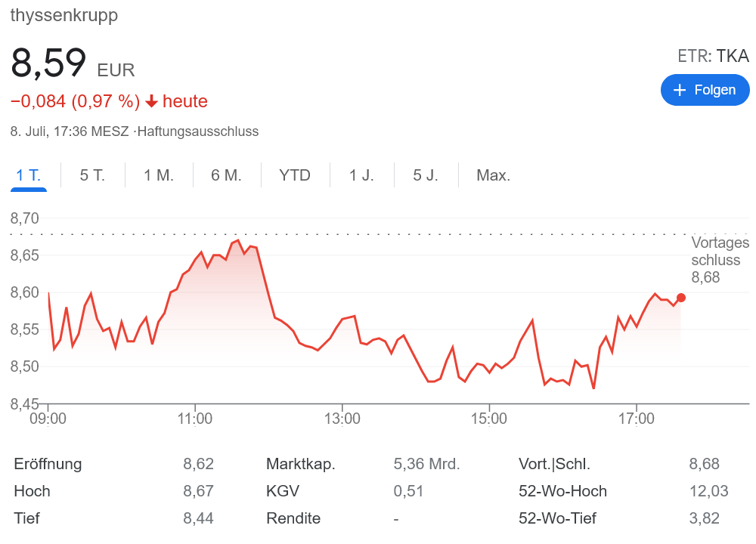Image resolution: width=756 pixels, height=544 pixels.
Task: Click the chart peak near 11:30
Action: [238, 240]
